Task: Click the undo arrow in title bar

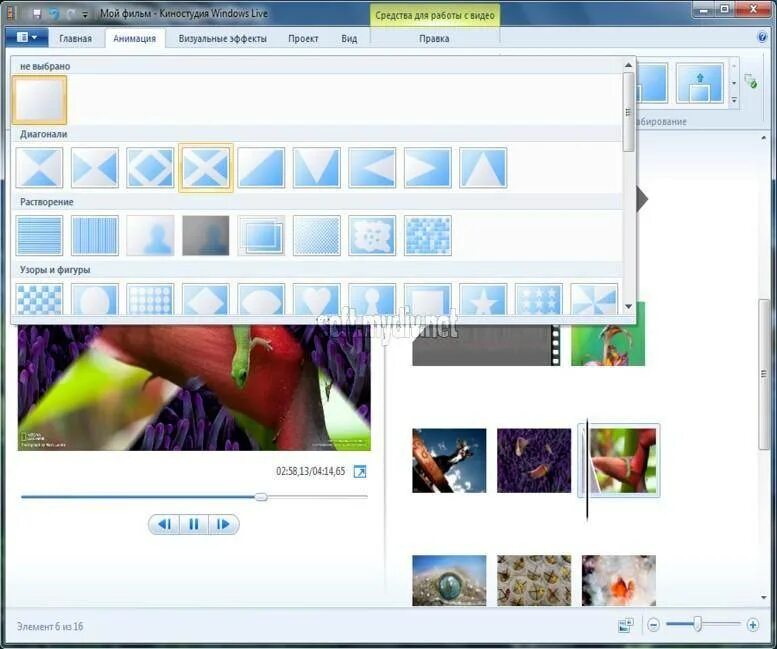Action: (54, 14)
